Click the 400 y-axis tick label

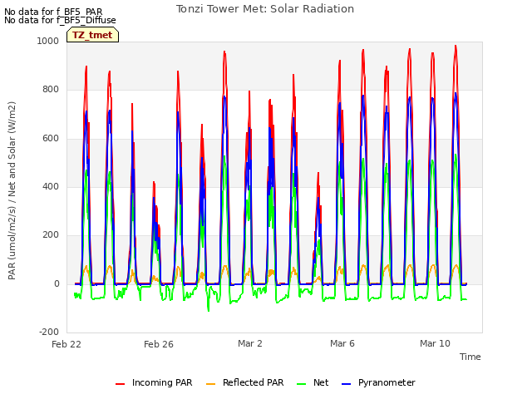click(x=51, y=186)
